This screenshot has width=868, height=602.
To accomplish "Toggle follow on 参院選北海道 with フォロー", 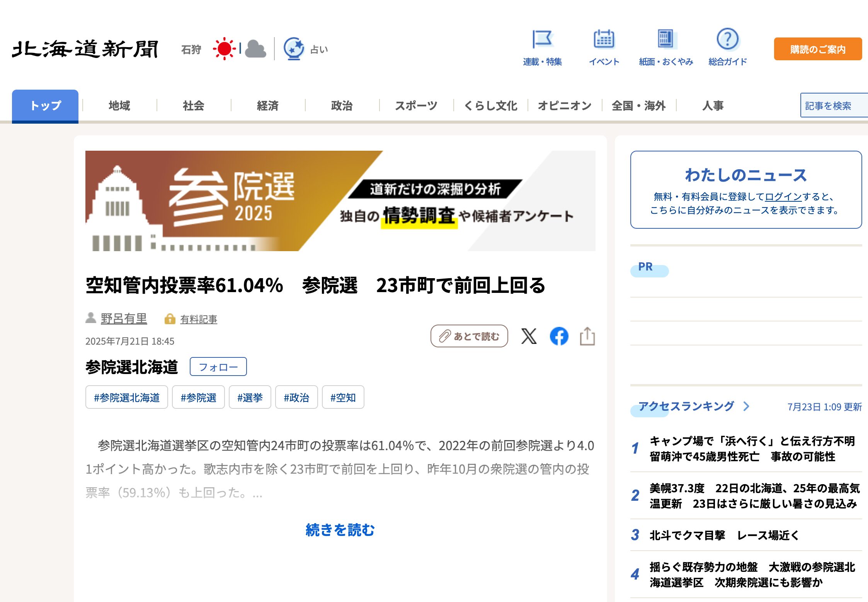I will [218, 366].
